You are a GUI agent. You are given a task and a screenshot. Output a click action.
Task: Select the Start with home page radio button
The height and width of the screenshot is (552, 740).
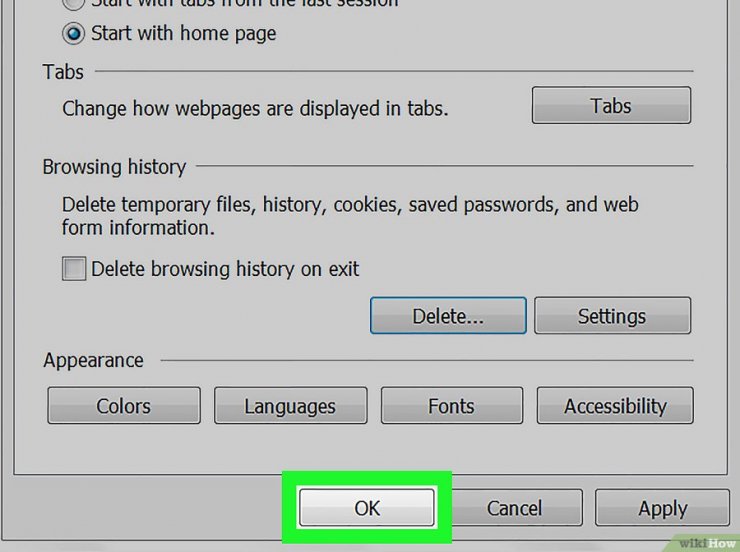[74, 33]
